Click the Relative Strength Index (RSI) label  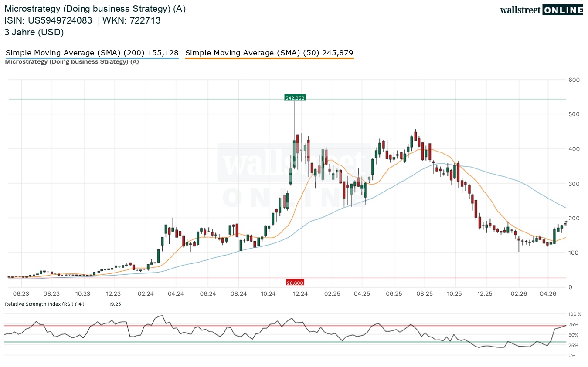click(x=44, y=304)
